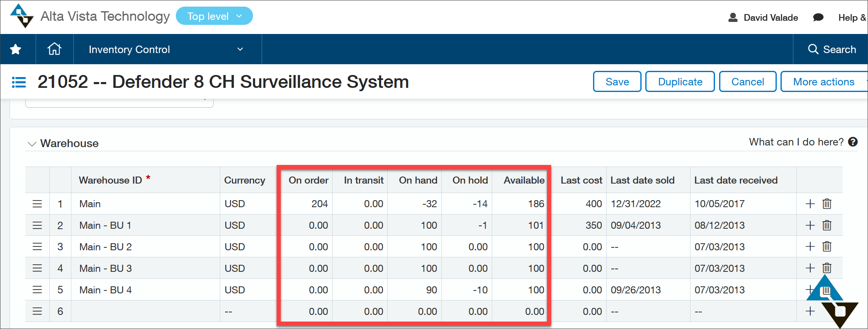The height and width of the screenshot is (329, 868).
Task: Click the Last date sold column header
Action: [642, 180]
